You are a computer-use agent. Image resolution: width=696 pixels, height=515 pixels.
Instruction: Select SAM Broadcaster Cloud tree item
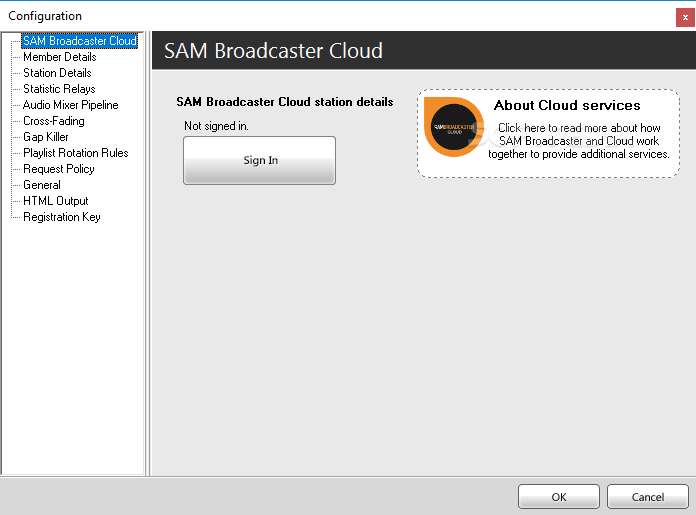coord(80,41)
